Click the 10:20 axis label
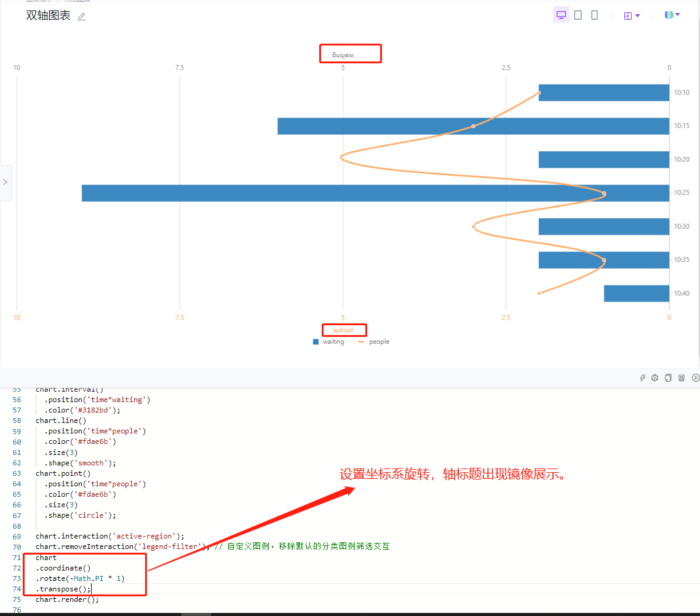This screenshot has width=700, height=616. (x=682, y=159)
